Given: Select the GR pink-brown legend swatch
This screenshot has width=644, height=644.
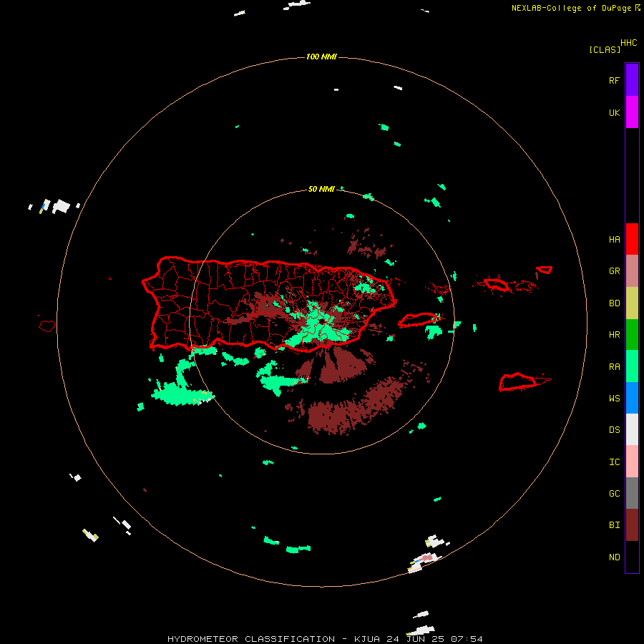Looking at the screenshot, I should [x=632, y=271].
